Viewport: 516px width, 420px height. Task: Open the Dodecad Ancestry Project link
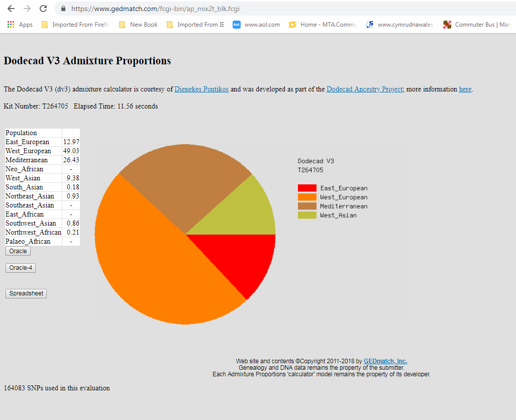(365, 89)
